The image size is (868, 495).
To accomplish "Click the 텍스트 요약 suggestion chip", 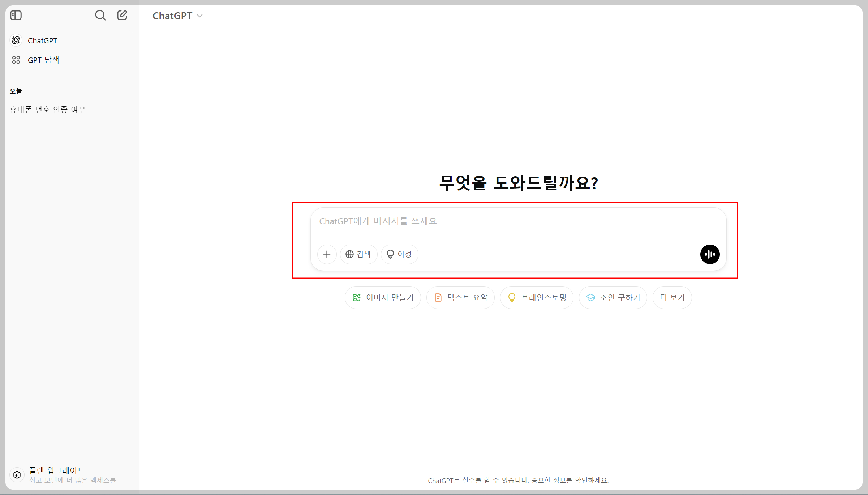I will [x=460, y=298].
